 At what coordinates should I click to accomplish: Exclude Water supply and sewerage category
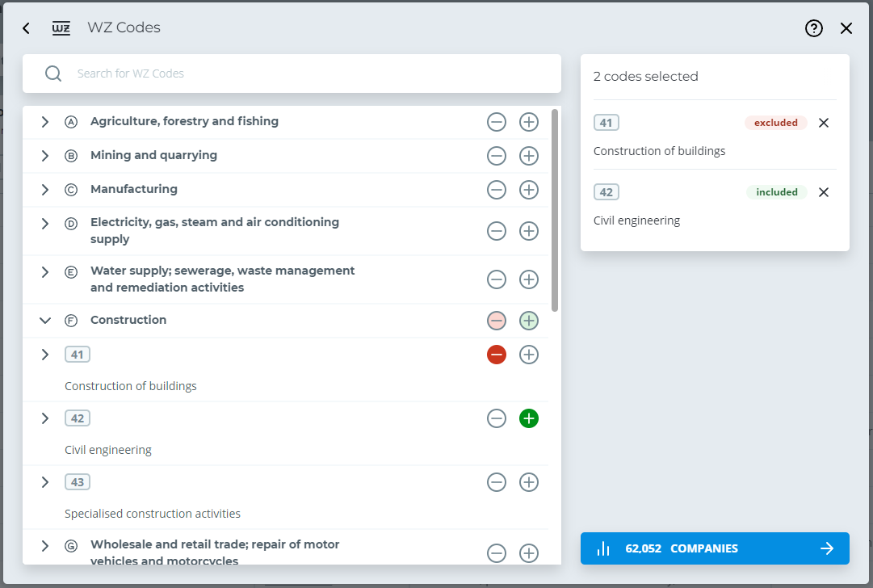pos(497,279)
